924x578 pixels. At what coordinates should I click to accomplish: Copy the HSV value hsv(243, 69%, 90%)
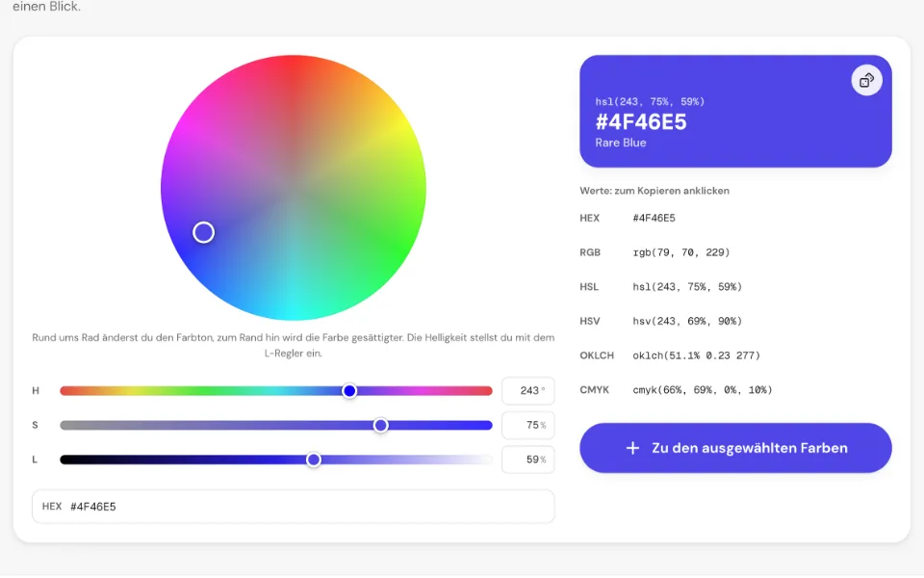click(687, 321)
